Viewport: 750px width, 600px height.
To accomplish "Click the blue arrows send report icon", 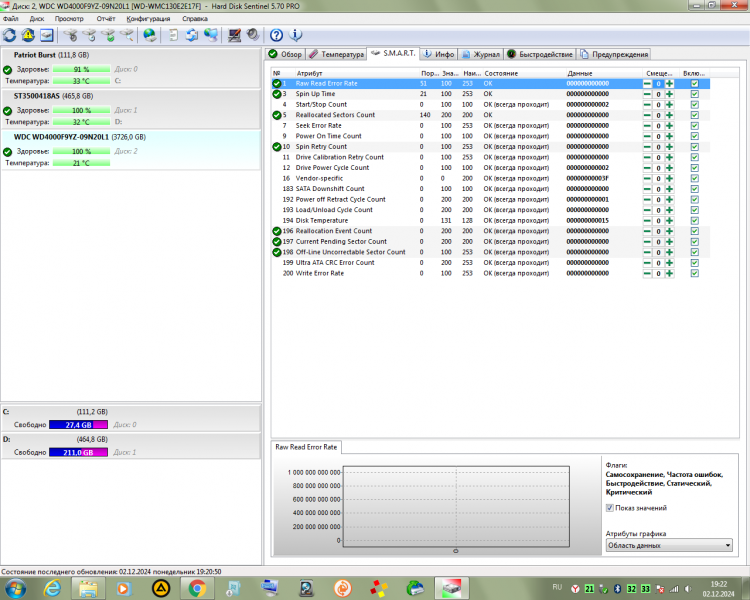I will click(x=192, y=35).
